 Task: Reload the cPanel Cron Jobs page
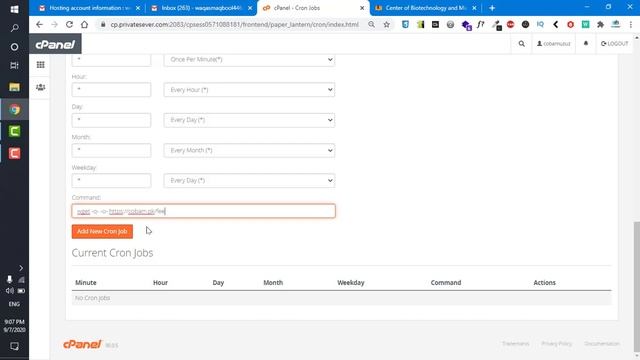(69, 24)
